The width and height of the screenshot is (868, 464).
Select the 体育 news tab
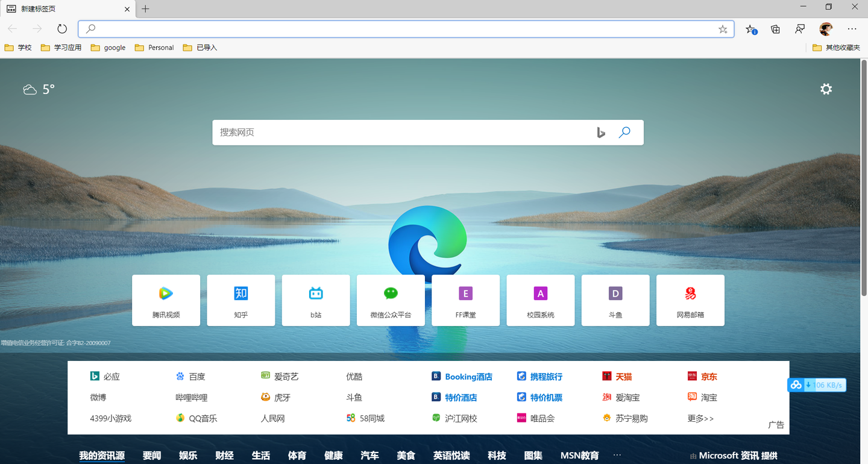click(x=297, y=456)
